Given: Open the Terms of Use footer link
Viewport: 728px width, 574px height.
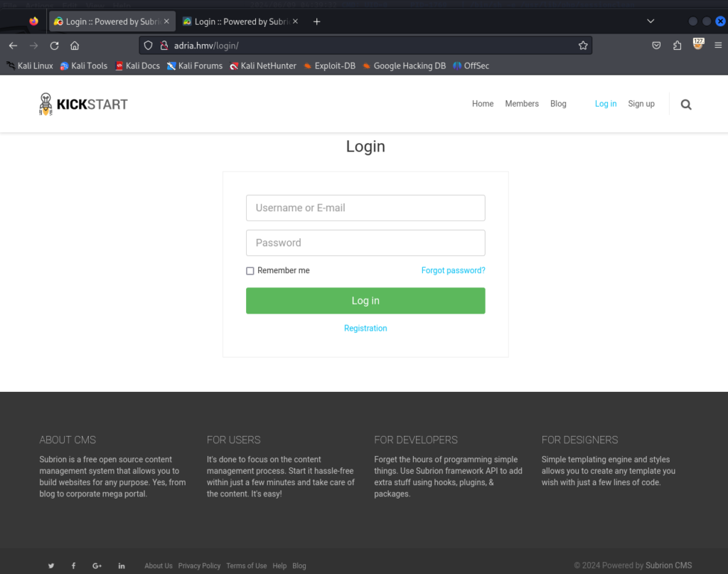Looking at the screenshot, I should pos(247,565).
